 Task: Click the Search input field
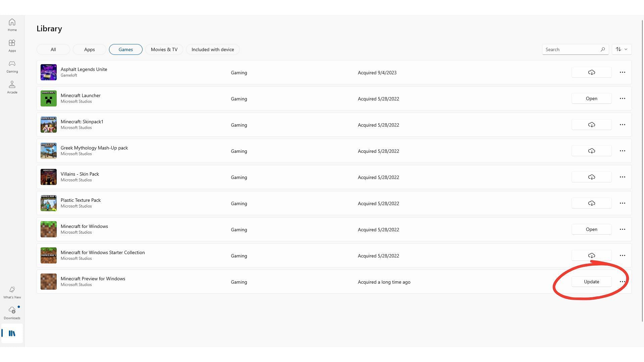573,49
